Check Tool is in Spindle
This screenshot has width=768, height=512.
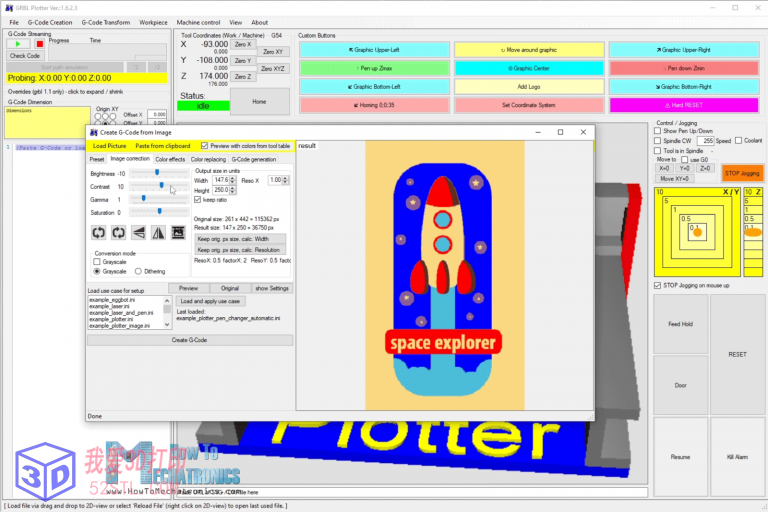657,151
